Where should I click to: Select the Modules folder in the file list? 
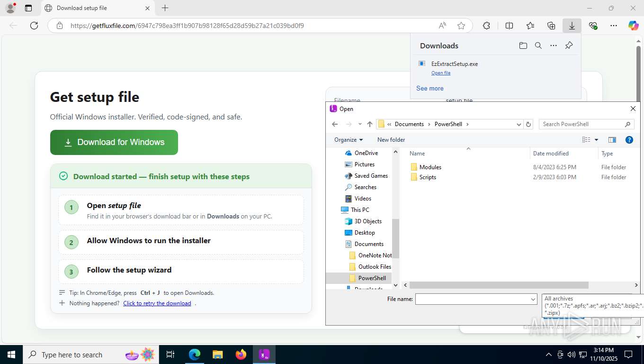[x=430, y=167]
